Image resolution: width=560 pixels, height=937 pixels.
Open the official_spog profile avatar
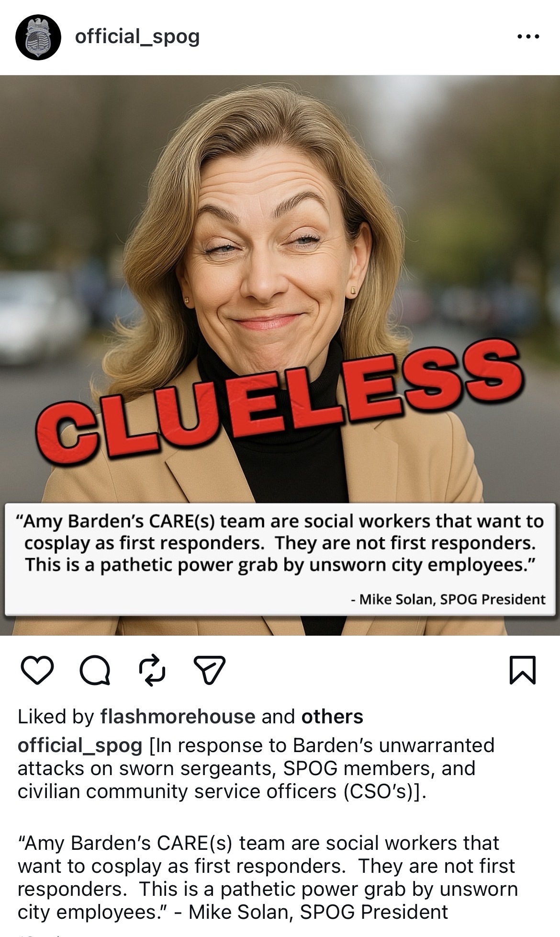tap(38, 37)
